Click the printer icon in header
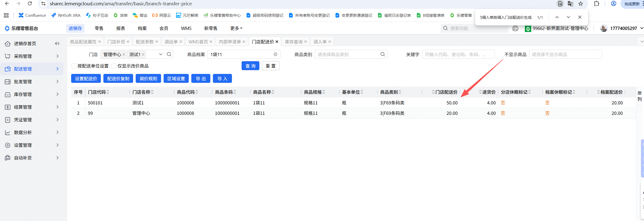The height and width of the screenshot is (221, 644). pyautogui.click(x=515, y=28)
